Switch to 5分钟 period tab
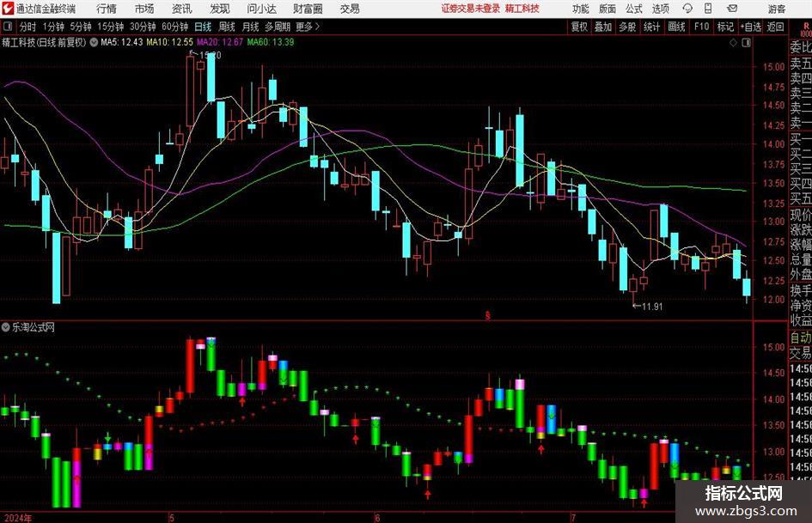The height and width of the screenshot is (523, 812). point(80,27)
